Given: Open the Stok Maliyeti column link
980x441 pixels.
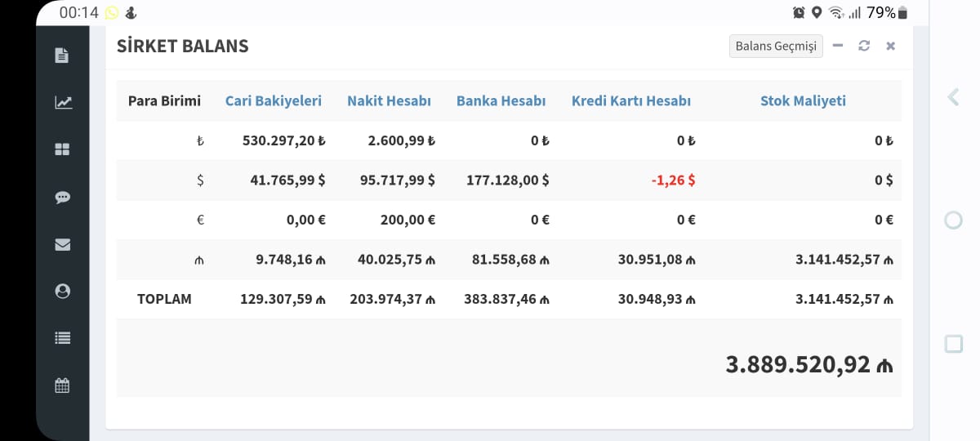Looking at the screenshot, I should tap(803, 100).
